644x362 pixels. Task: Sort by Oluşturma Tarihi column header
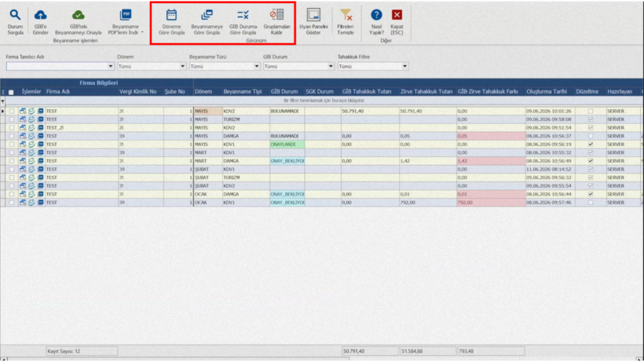point(547,92)
